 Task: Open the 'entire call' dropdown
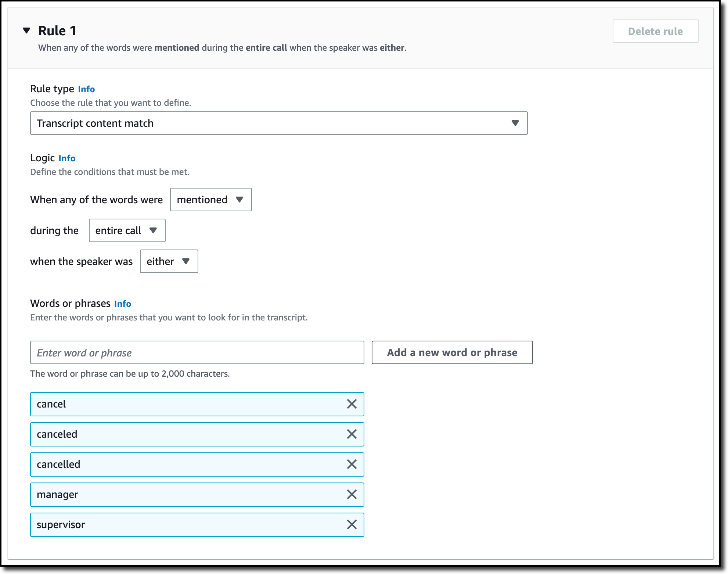click(127, 230)
